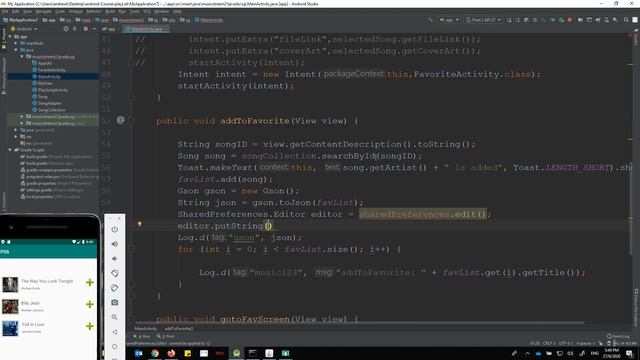
Task: Select the MainActivity.java editor tab
Action: point(146,29)
